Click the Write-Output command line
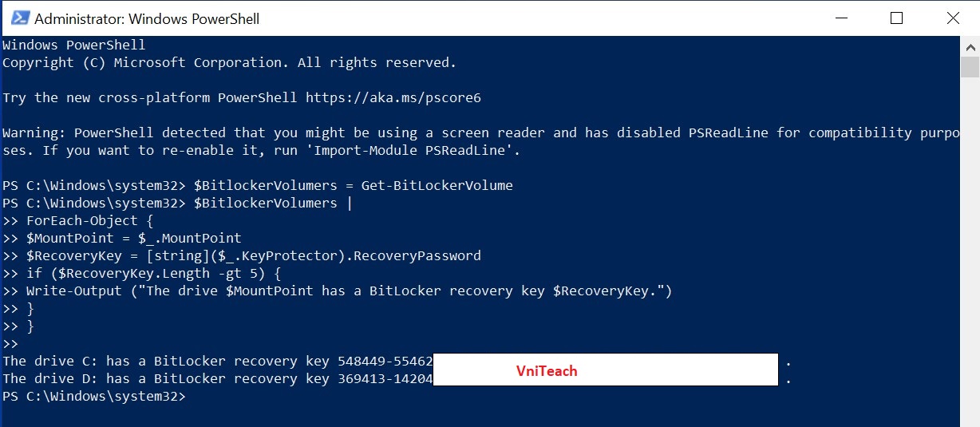 coord(338,291)
